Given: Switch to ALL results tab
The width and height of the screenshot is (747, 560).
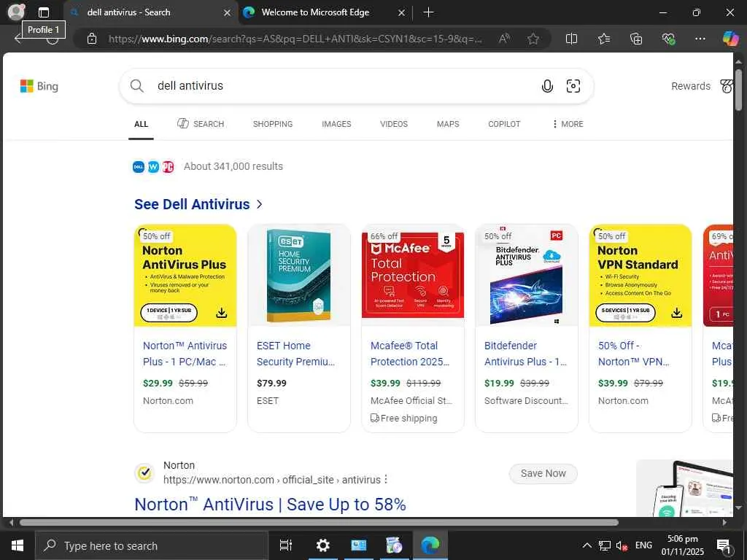Looking at the screenshot, I should click(x=141, y=124).
